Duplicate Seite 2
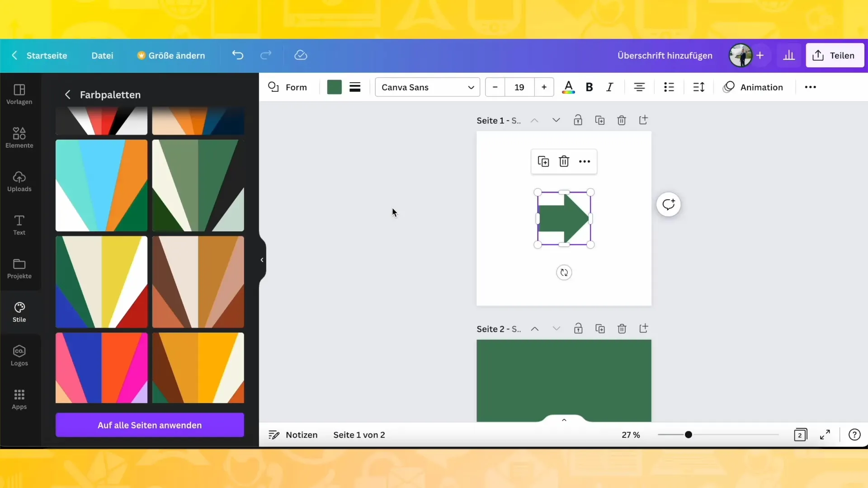 (x=600, y=328)
